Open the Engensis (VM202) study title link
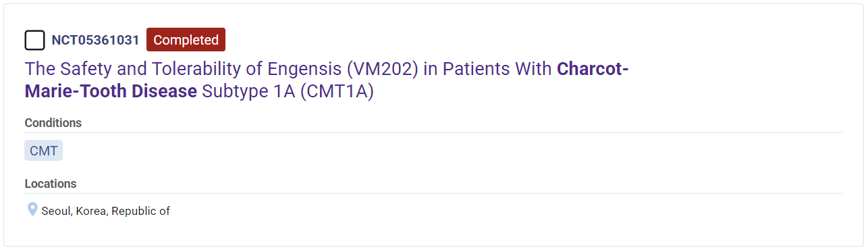 point(327,80)
